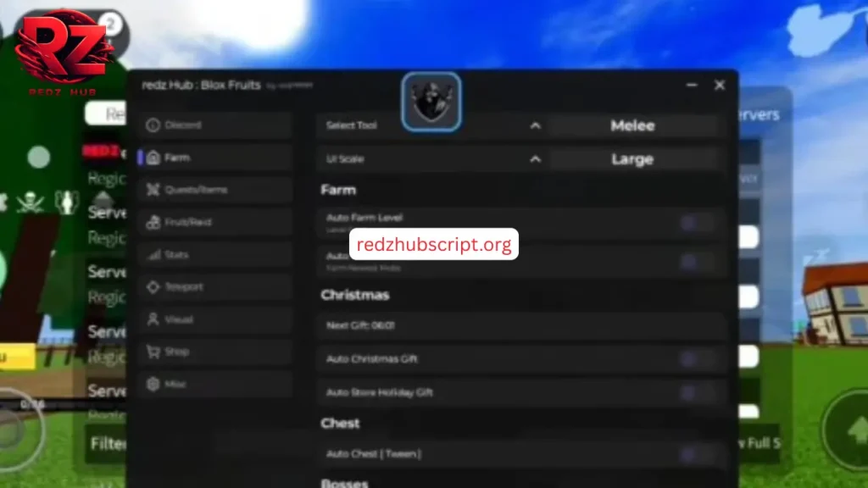Open the Large UI scale dropdown
The width and height of the screenshot is (868, 488).
[632, 159]
